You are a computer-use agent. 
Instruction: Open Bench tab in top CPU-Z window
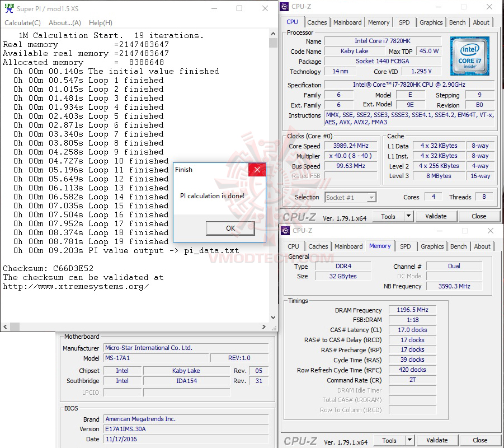pyautogui.click(x=457, y=22)
